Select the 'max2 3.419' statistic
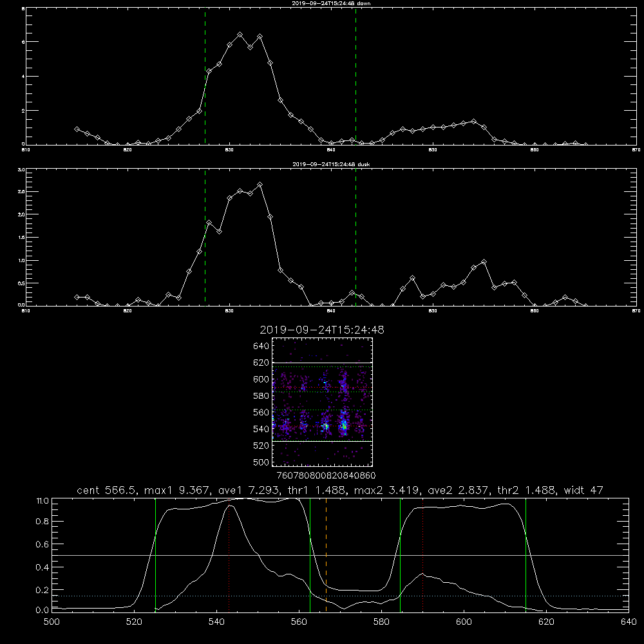This screenshot has height=644, width=644. (x=386, y=490)
